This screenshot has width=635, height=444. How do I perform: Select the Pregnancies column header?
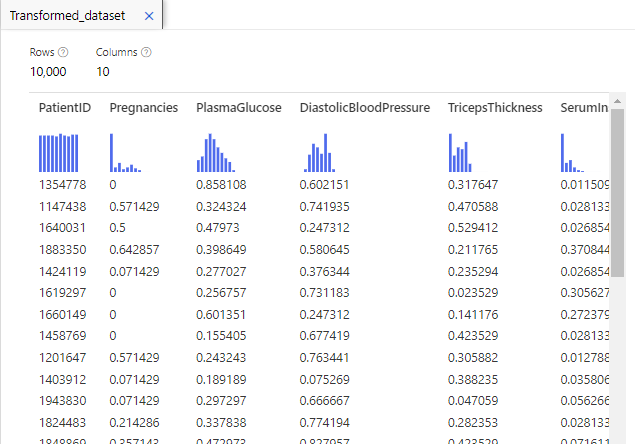point(144,108)
